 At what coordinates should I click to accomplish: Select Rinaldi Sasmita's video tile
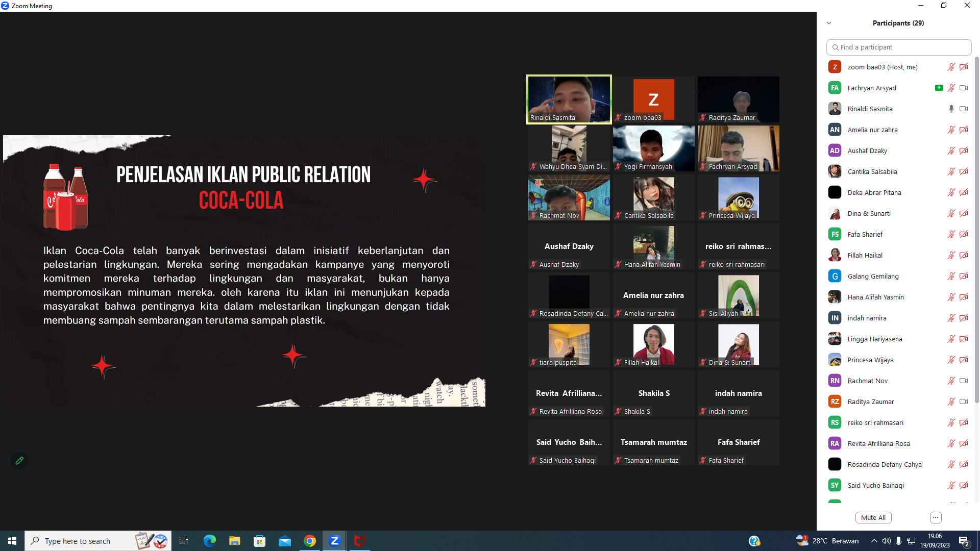(x=569, y=99)
